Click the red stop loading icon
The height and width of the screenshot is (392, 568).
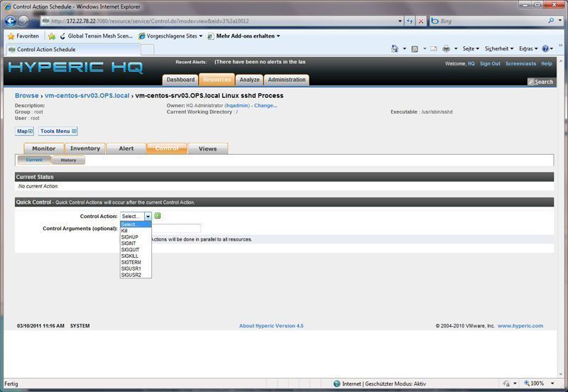point(420,21)
